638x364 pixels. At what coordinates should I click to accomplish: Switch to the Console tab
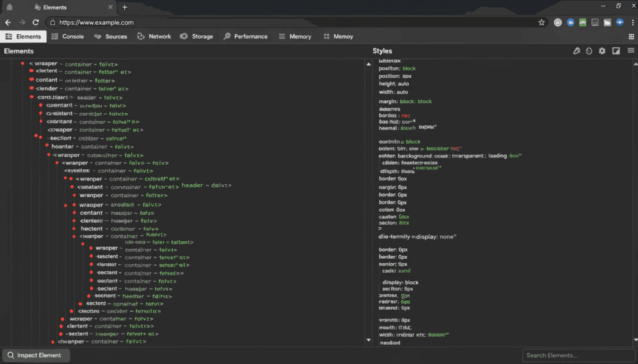67,36
